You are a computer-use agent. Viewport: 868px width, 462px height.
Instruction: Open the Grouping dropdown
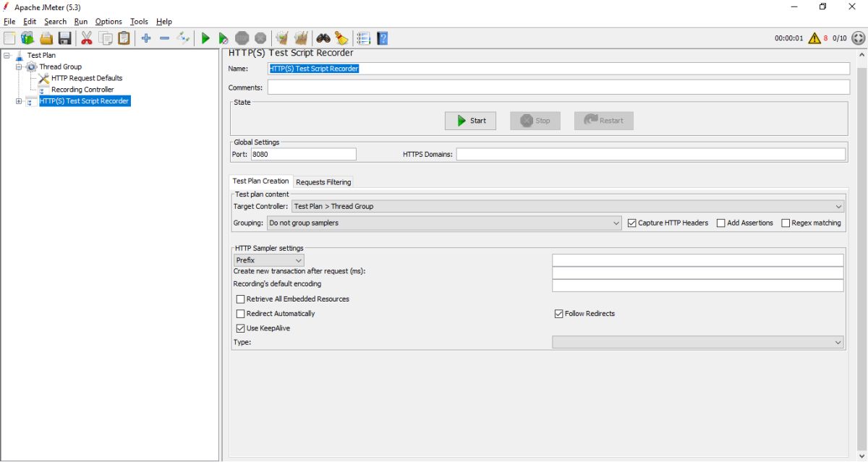coord(444,223)
